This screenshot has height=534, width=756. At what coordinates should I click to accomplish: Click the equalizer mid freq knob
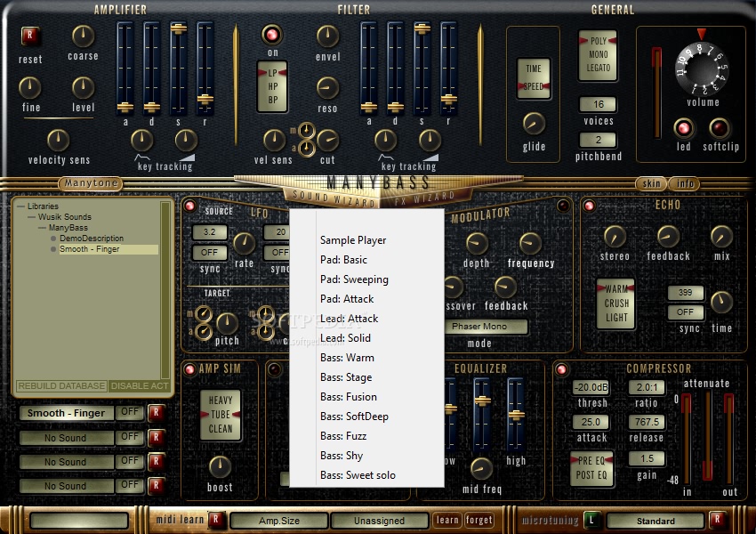pyautogui.click(x=481, y=468)
